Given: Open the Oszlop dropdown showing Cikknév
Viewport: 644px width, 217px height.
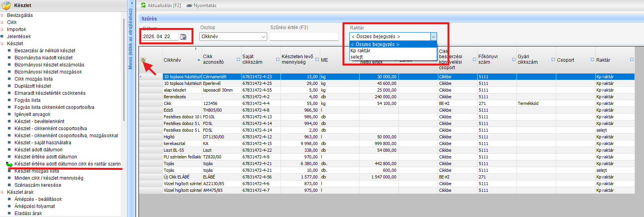Looking at the screenshot, I should tap(233, 37).
